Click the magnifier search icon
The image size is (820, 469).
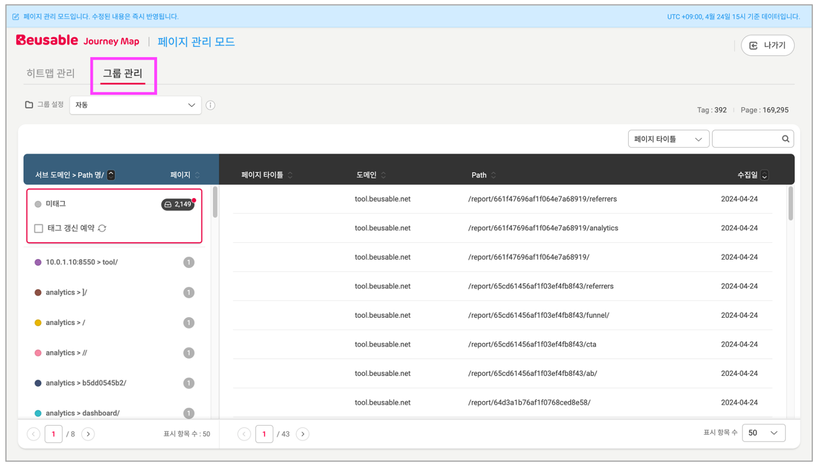785,139
